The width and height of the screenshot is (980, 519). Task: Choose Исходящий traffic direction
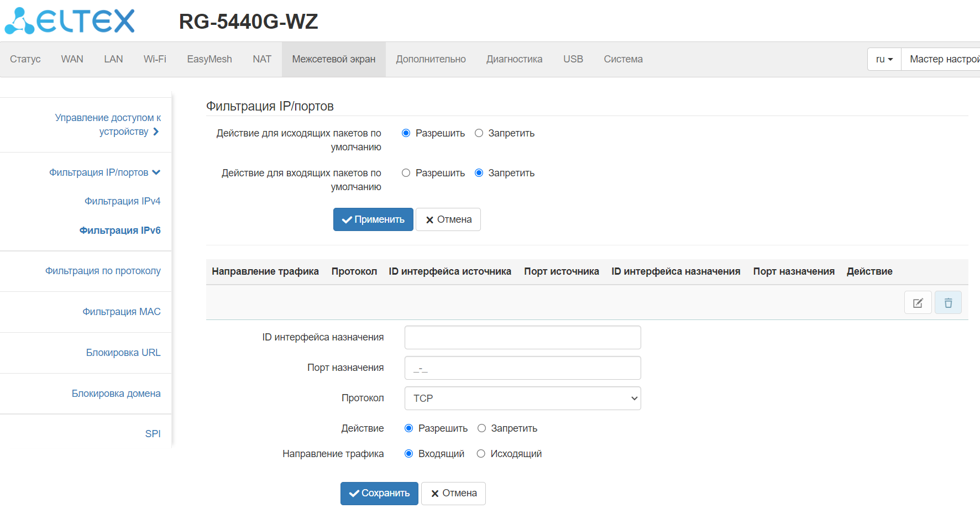(x=481, y=454)
